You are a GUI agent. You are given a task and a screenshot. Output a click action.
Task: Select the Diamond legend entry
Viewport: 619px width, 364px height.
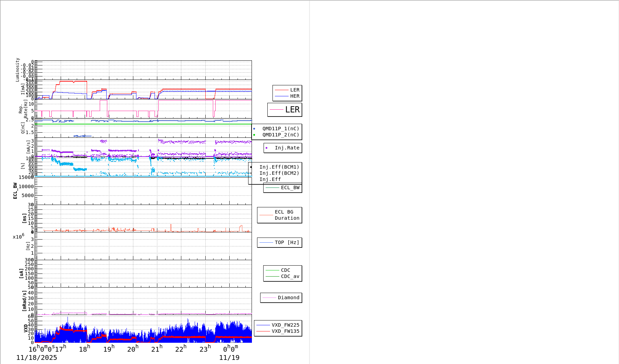(x=288, y=298)
